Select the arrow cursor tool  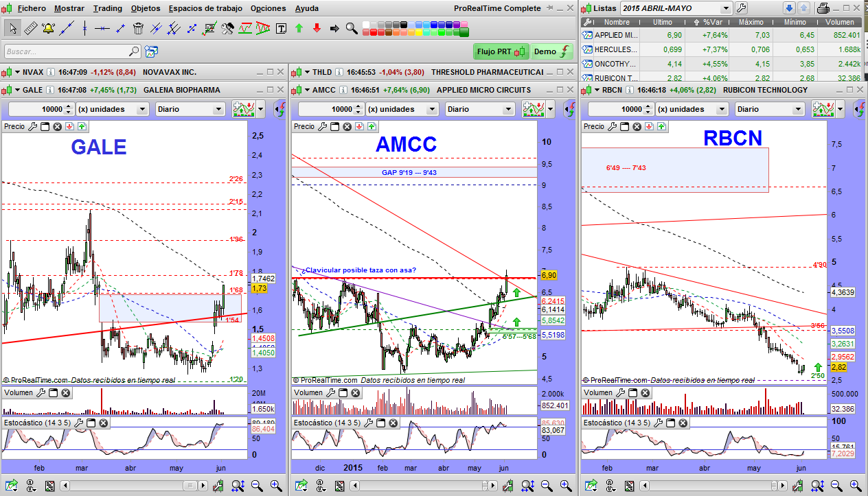pos(12,28)
